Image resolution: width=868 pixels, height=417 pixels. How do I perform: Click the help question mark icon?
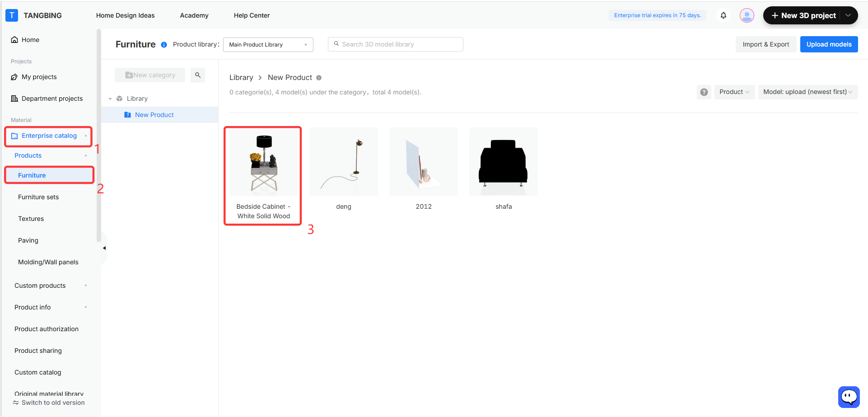click(x=704, y=92)
